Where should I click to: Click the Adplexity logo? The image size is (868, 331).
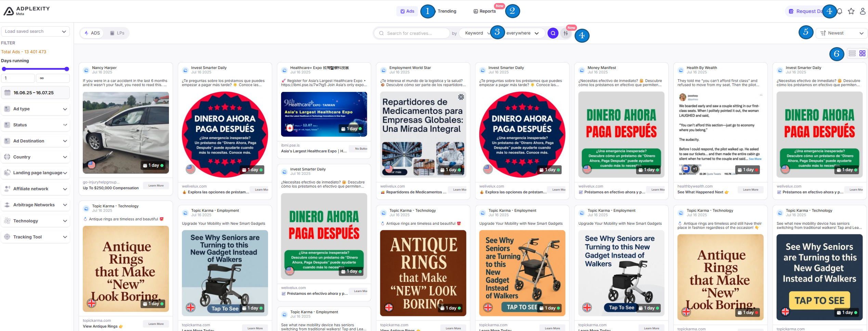point(27,11)
